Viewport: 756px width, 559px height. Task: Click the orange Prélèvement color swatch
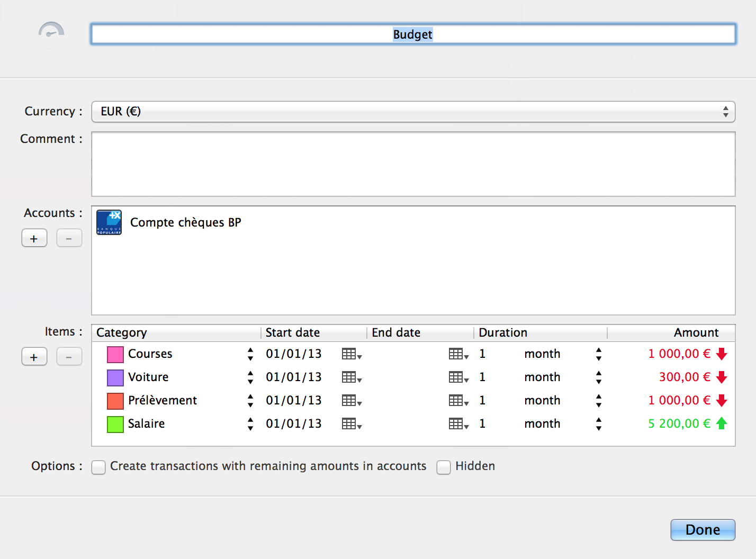[x=115, y=401]
